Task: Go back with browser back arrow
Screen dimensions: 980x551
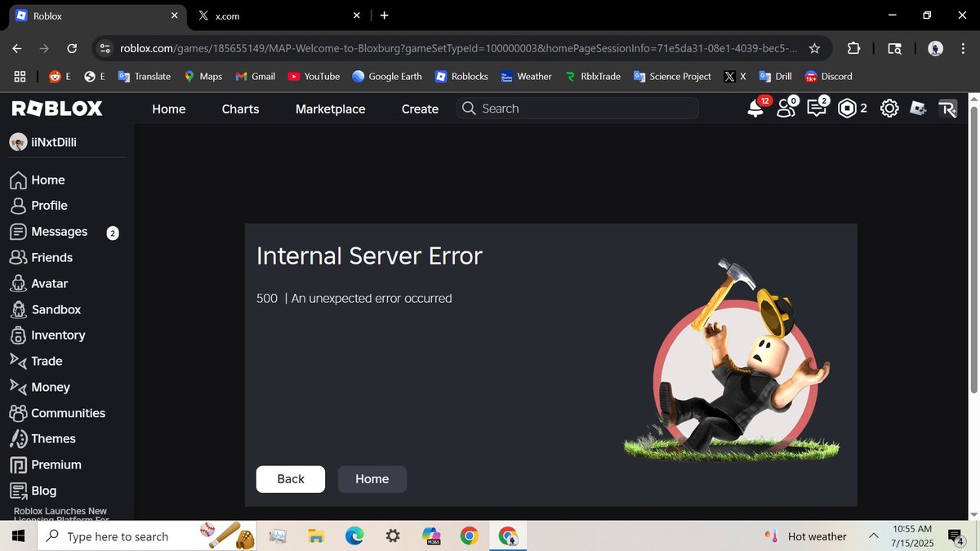Action: point(17,48)
